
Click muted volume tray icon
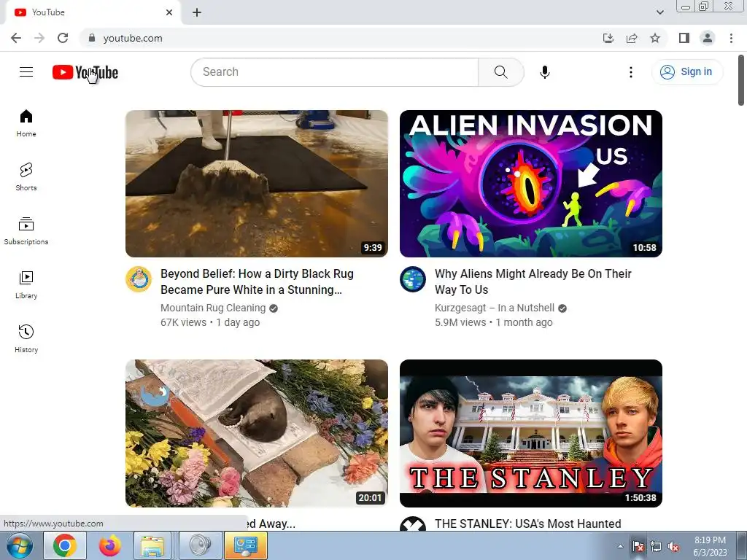tap(673, 547)
